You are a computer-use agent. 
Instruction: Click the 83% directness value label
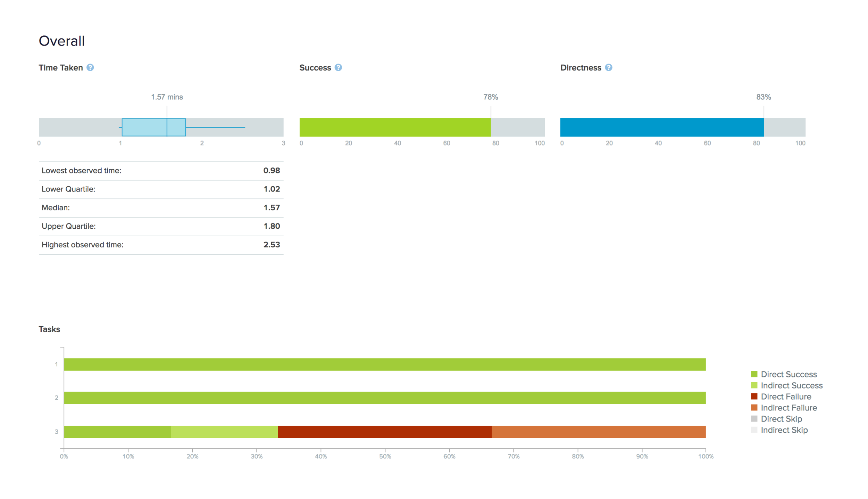(x=763, y=97)
